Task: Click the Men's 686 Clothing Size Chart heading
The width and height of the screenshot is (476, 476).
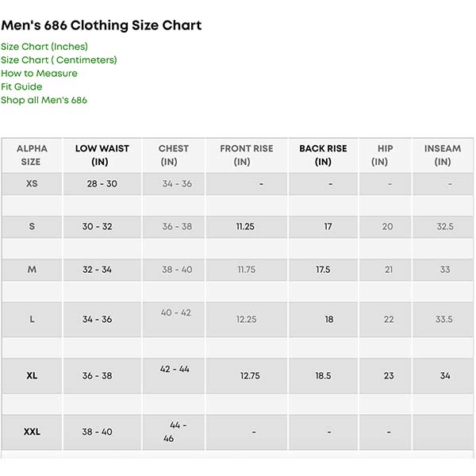Action: [101, 25]
